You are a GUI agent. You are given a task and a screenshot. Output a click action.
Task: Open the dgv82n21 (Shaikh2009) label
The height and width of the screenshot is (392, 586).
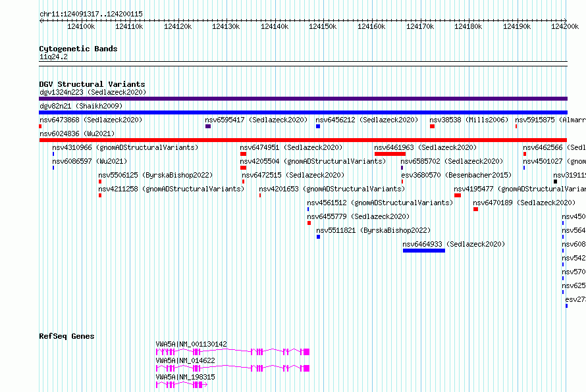81,106
